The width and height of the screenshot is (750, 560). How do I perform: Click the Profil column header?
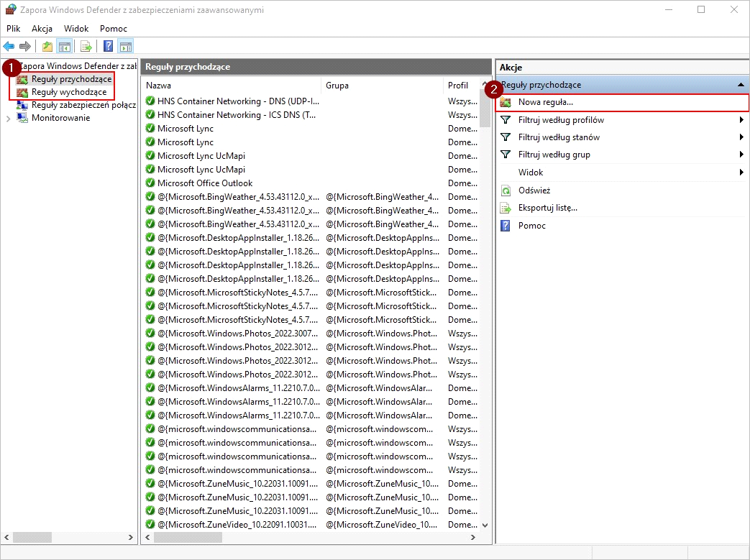point(461,85)
